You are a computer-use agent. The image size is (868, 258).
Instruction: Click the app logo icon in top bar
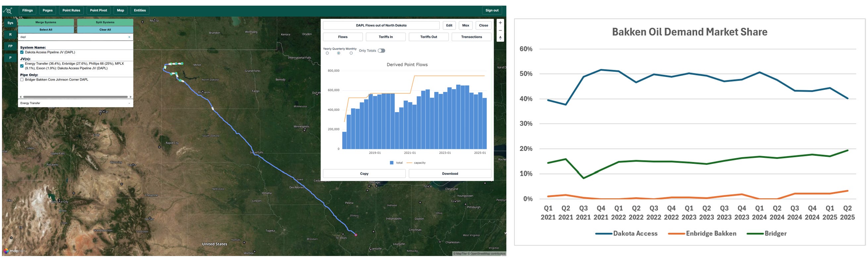point(8,11)
